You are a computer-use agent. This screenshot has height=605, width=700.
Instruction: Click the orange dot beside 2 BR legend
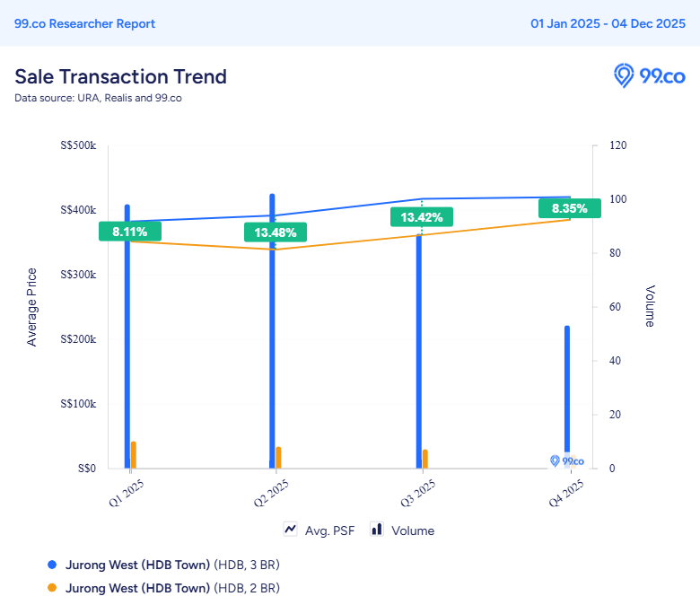pyautogui.click(x=52, y=588)
